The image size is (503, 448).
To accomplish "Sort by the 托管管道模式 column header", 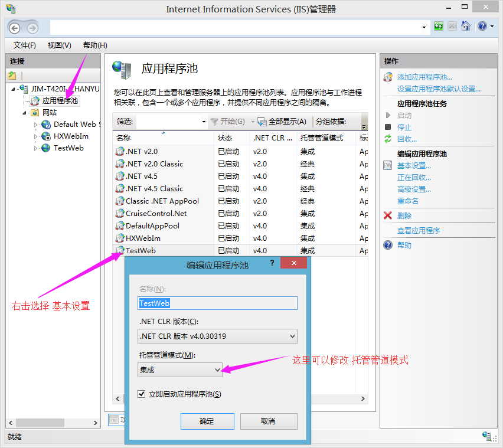I will coord(326,138).
